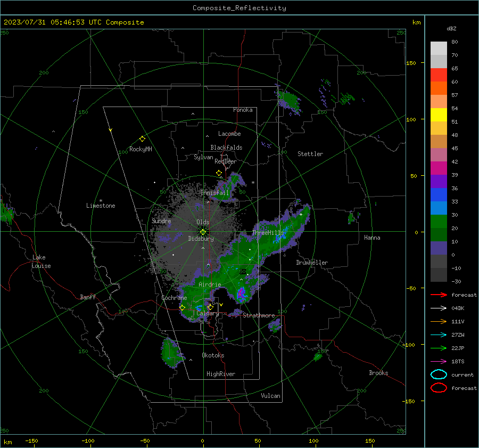Image resolution: width=479 pixels, height=448 pixels.
Task: Select the 51 dBZ yellow color swatch
Action: 439,115
